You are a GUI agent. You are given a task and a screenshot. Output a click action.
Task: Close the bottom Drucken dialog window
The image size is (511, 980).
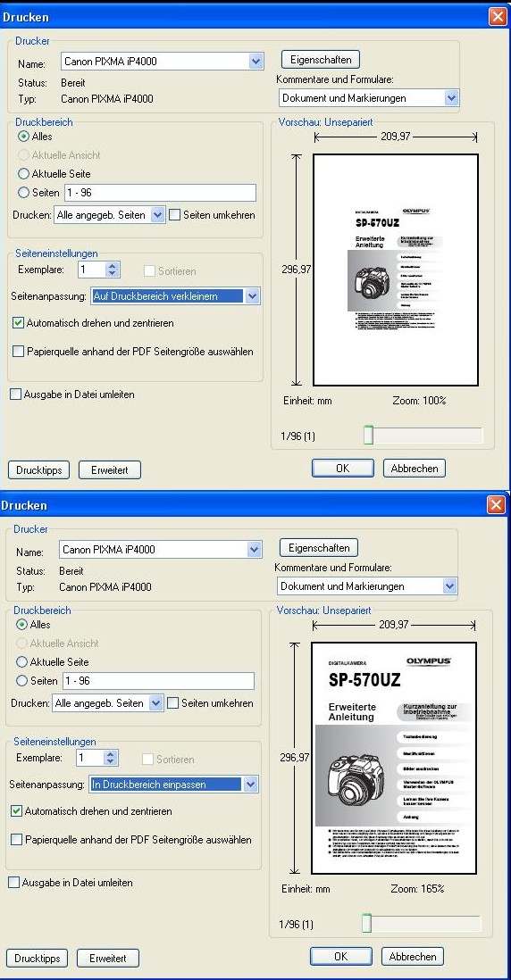click(x=497, y=505)
